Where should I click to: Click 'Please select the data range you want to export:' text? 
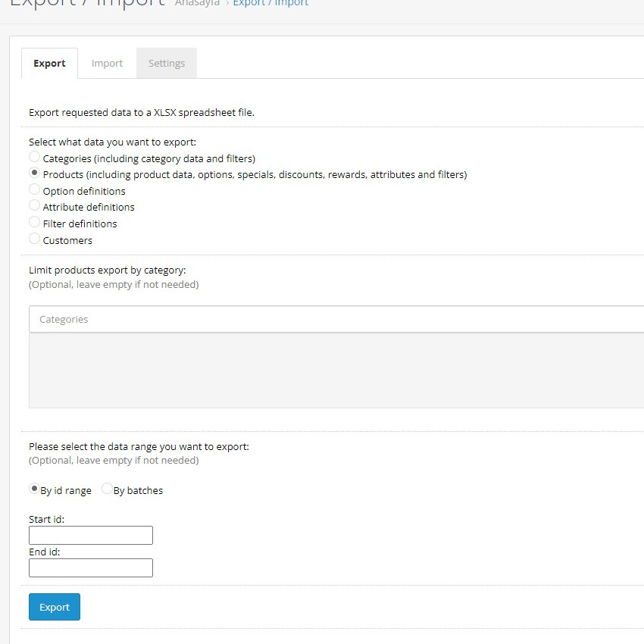tap(139, 446)
